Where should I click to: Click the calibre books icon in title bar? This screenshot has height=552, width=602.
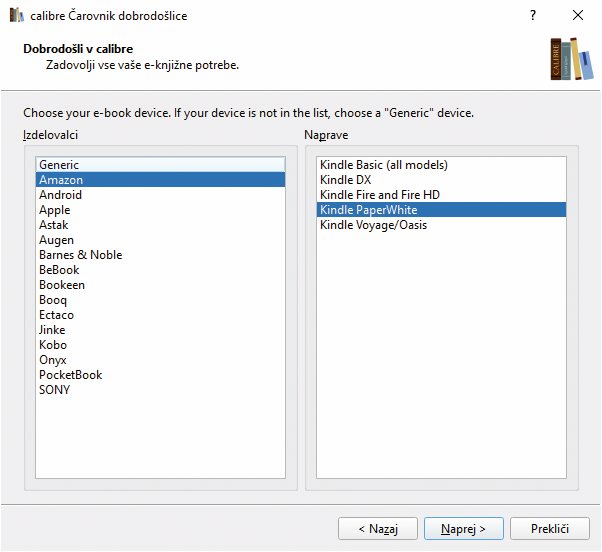(x=17, y=15)
